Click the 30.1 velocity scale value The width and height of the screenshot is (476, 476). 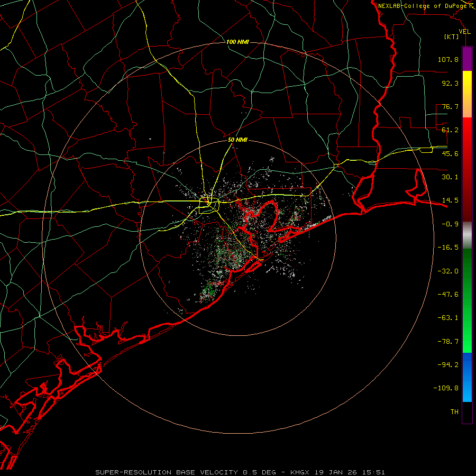[450, 177]
